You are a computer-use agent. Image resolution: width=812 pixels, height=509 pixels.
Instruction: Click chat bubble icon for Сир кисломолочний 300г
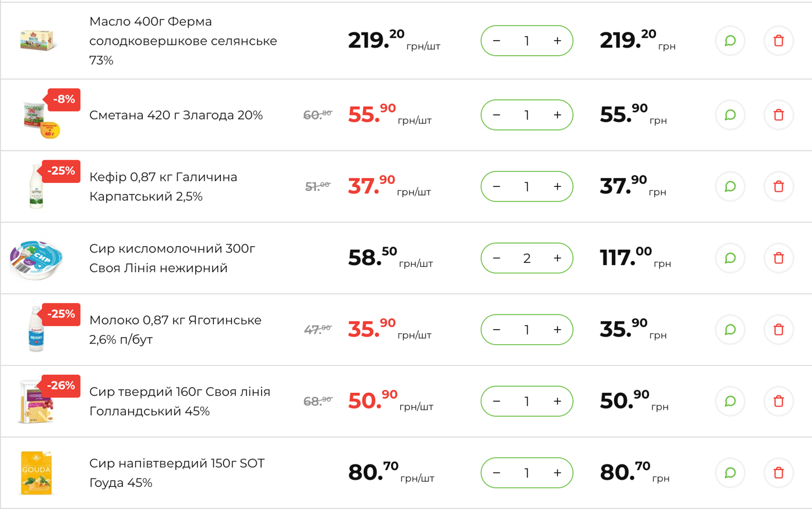coord(730,258)
